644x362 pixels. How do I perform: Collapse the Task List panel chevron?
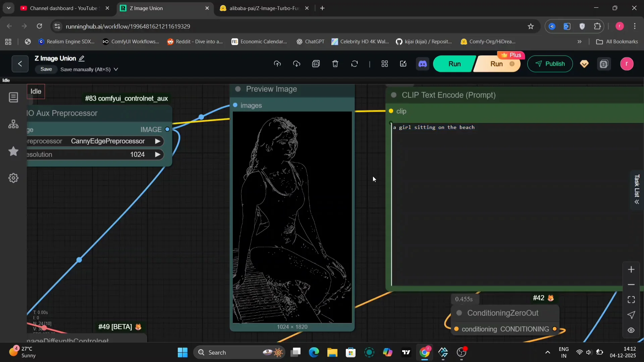637,202
